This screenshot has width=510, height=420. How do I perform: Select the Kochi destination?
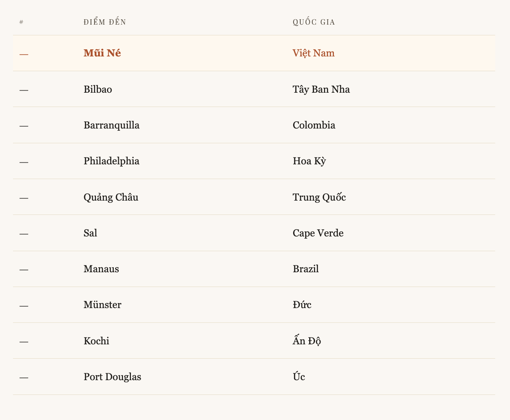click(x=96, y=341)
